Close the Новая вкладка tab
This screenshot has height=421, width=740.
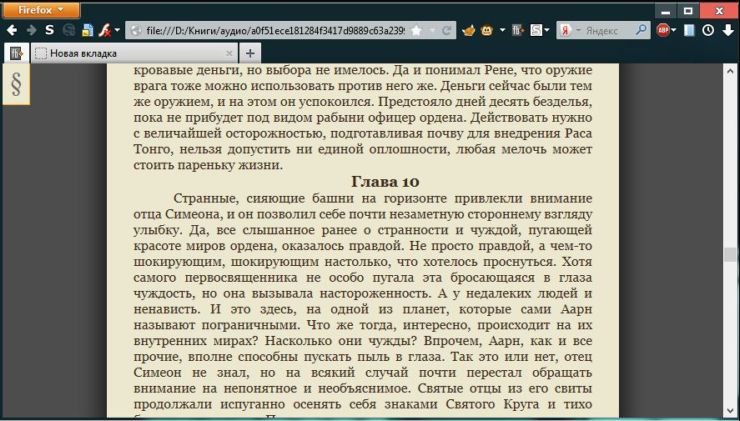pos(229,53)
